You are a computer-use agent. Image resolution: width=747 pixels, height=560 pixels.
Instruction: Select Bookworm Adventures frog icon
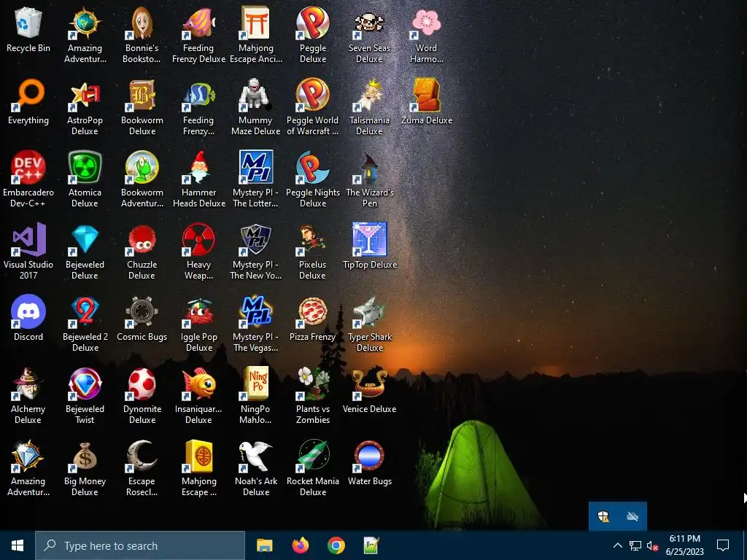click(x=142, y=167)
